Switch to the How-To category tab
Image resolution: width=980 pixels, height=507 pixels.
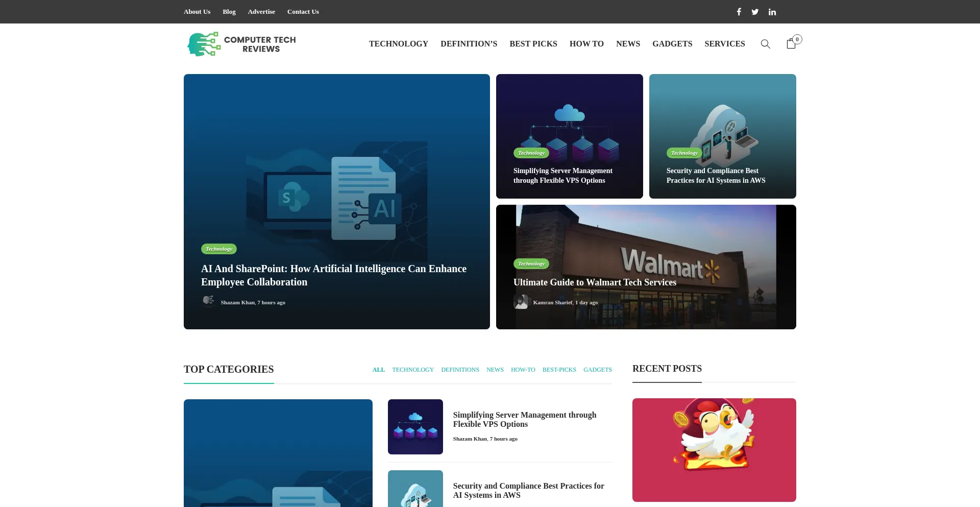(x=523, y=370)
